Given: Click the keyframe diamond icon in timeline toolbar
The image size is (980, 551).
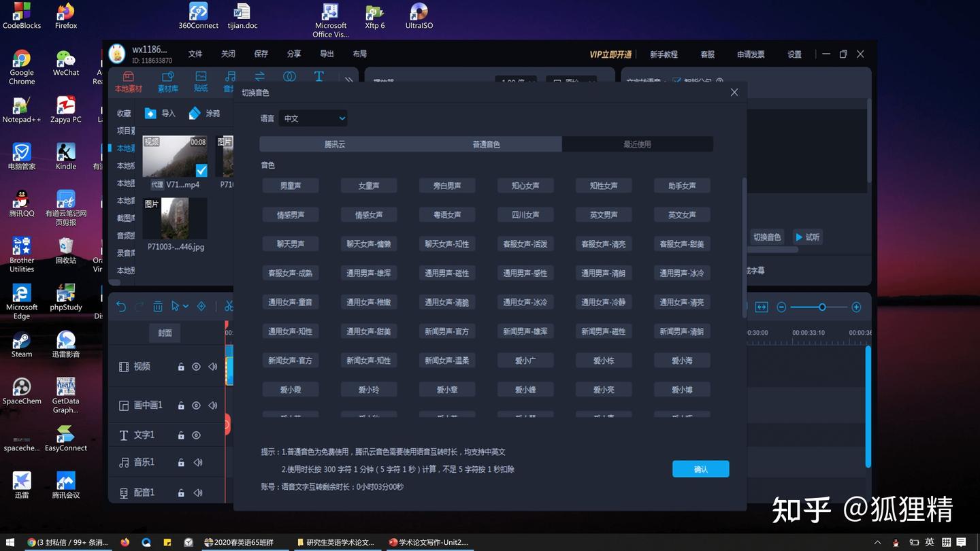Looking at the screenshot, I should pyautogui.click(x=201, y=307).
